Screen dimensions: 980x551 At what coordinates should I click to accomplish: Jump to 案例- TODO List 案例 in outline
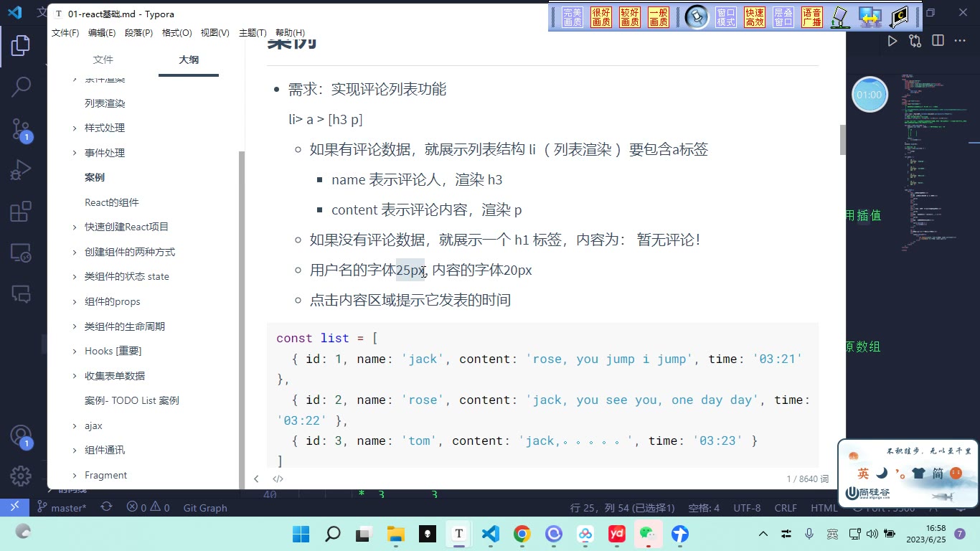(x=132, y=400)
